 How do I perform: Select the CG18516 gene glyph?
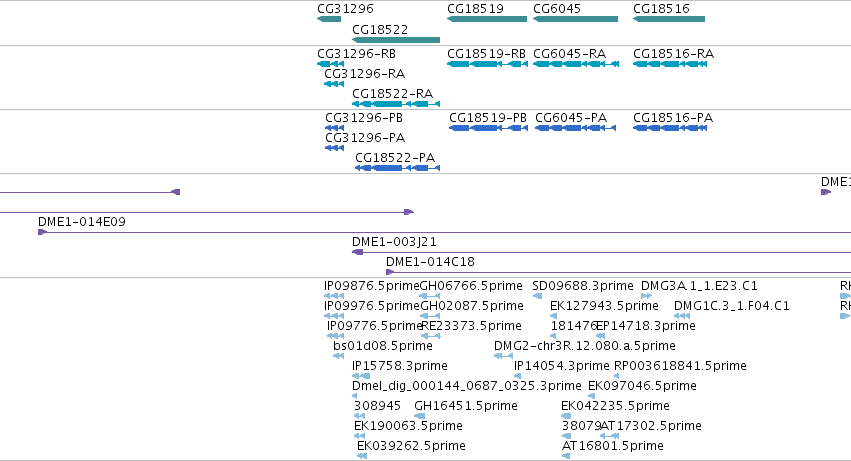coord(669,19)
